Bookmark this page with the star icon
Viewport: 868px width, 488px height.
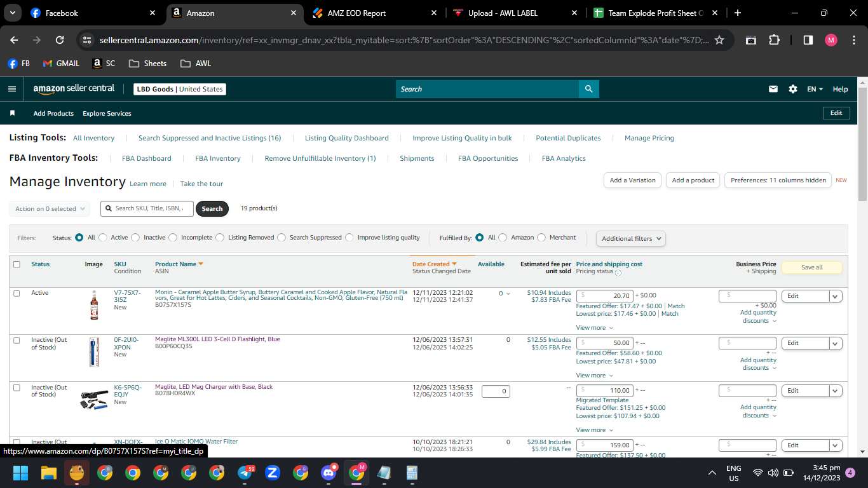[719, 39]
